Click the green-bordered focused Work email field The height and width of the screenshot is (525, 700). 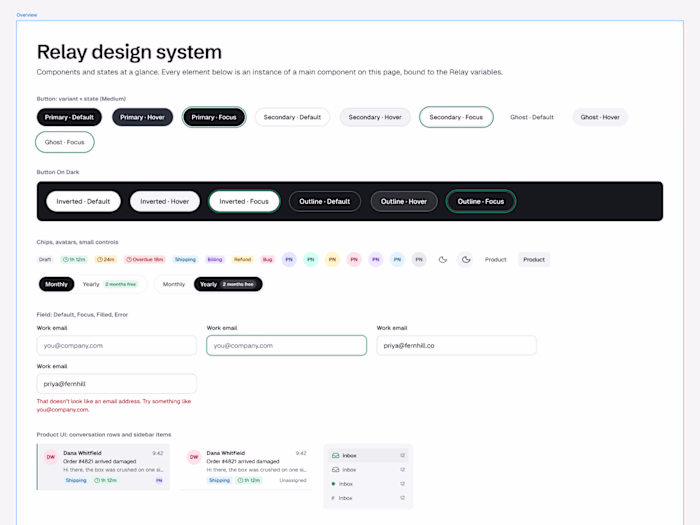(287, 346)
